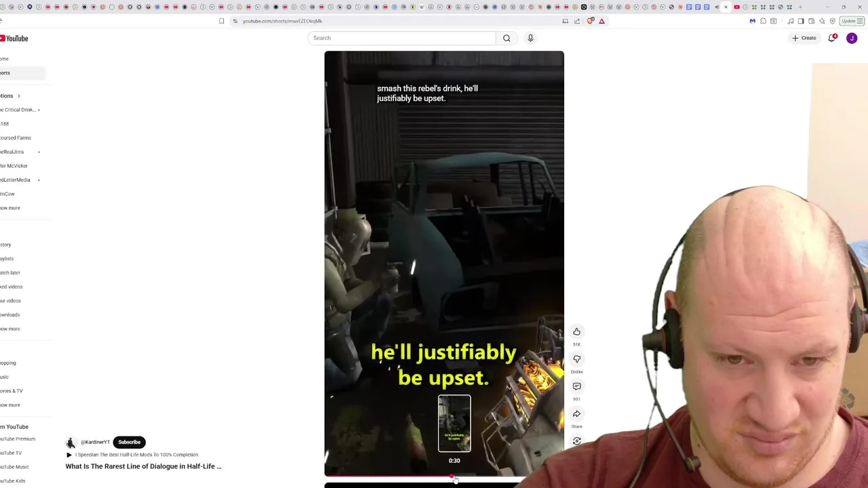Click the search magnifier button
The width and height of the screenshot is (868, 488).
pyautogui.click(x=507, y=38)
